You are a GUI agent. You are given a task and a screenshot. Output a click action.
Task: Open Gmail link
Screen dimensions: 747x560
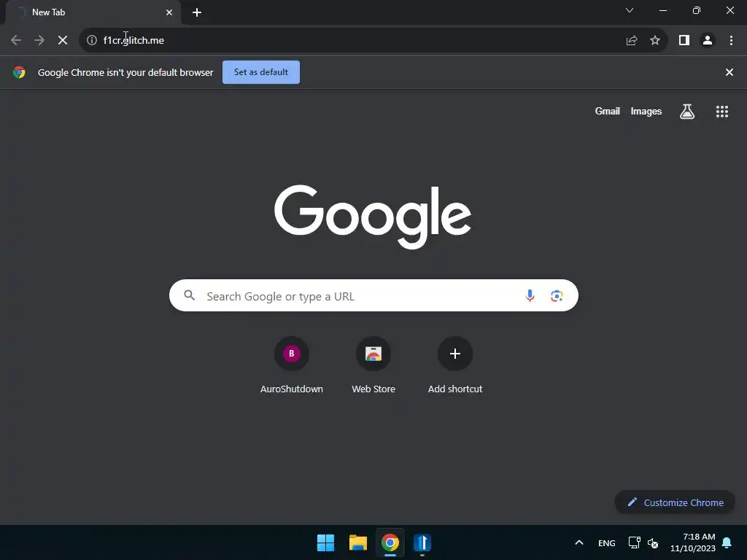tap(608, 112)
